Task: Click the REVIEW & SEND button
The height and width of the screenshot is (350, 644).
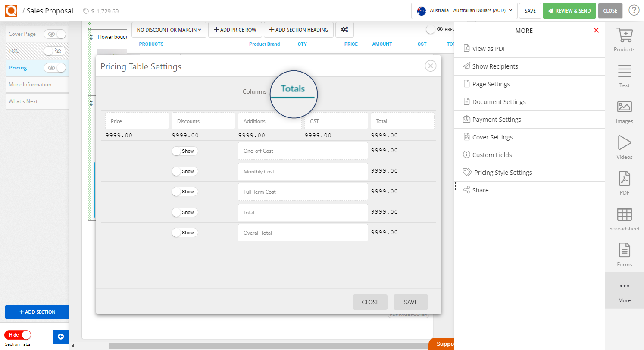Action: [569, 10]
